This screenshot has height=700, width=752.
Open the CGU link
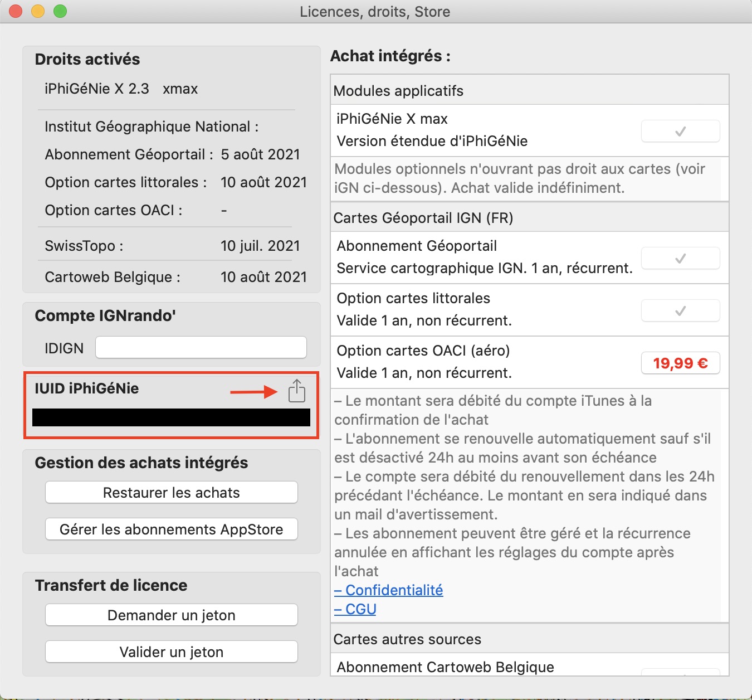[x=355, y=609]
